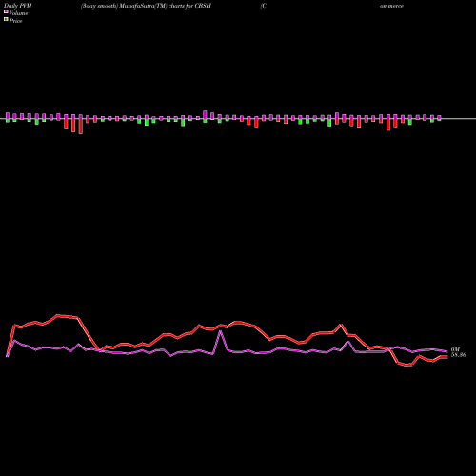476x476 pixels.
Task: Click the Volume legend color swatch
Action: pyautogui.click(x=6, y=12)
